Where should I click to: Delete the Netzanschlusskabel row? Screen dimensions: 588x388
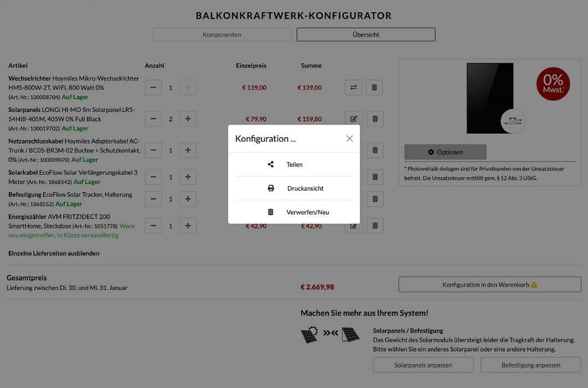tap(375, 150)
